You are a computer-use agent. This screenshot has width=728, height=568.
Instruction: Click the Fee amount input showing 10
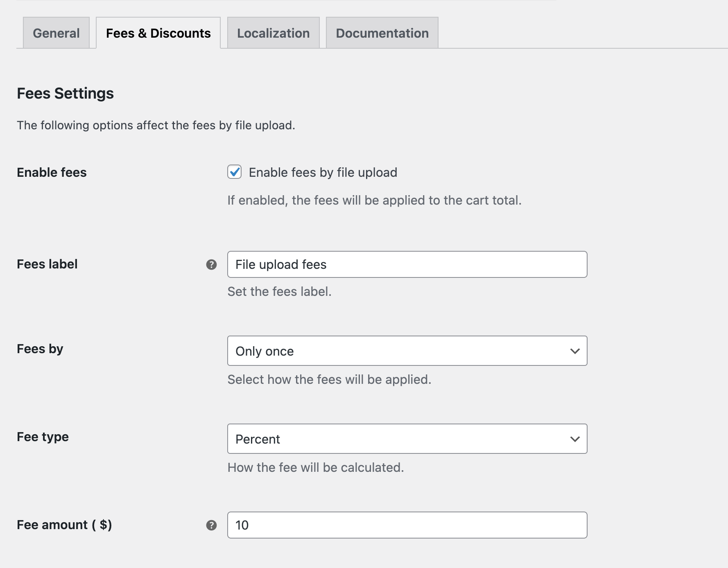[x=407, y=525]
